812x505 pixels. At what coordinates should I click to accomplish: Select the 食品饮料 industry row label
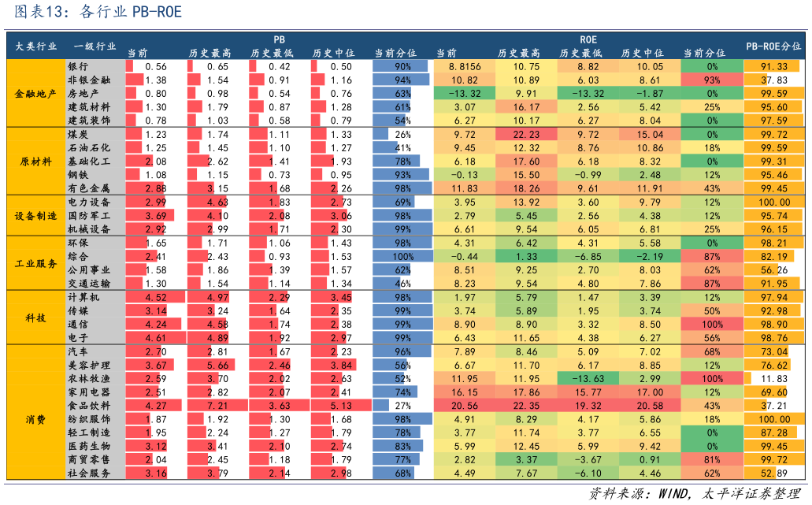click(89, 405)
